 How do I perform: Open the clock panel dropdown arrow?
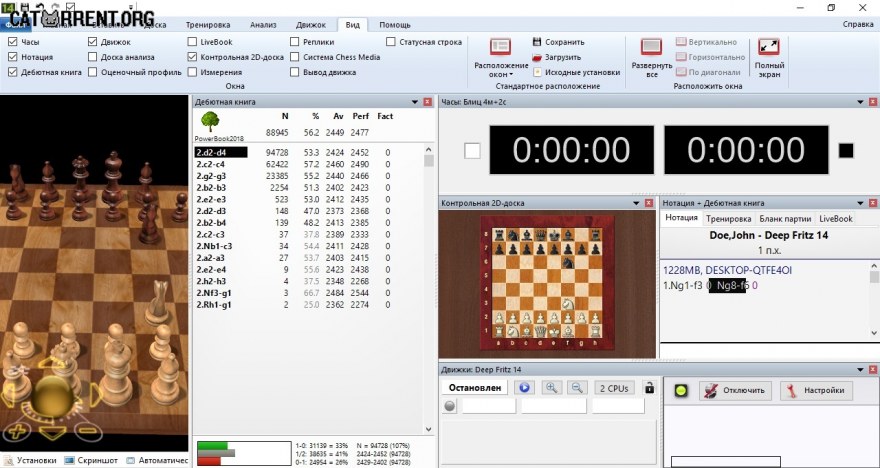point(860,102)
